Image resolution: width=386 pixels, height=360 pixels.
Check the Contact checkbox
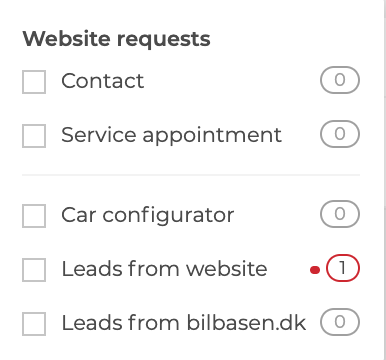pyautogui.click(x=34, y=82)
